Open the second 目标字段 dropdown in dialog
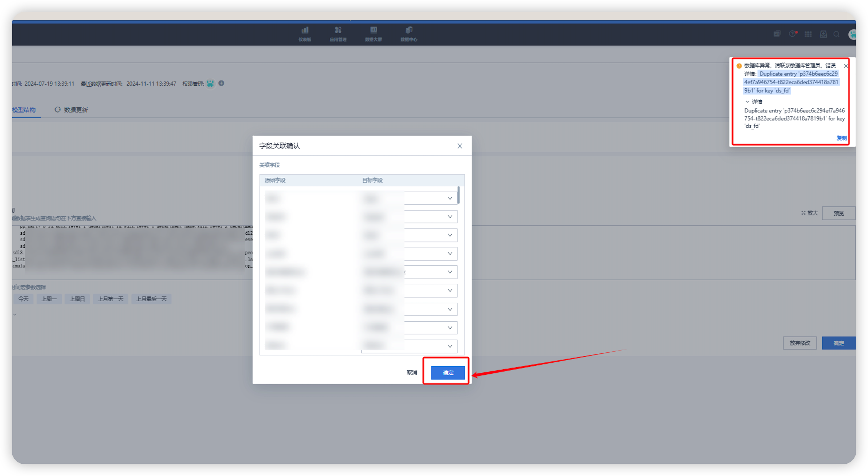 [409, 217]
